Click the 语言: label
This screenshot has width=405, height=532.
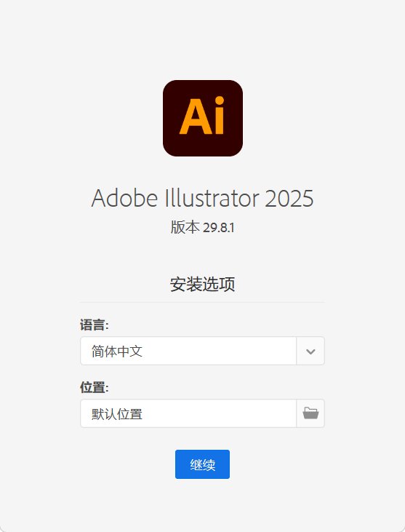[95, 325]
